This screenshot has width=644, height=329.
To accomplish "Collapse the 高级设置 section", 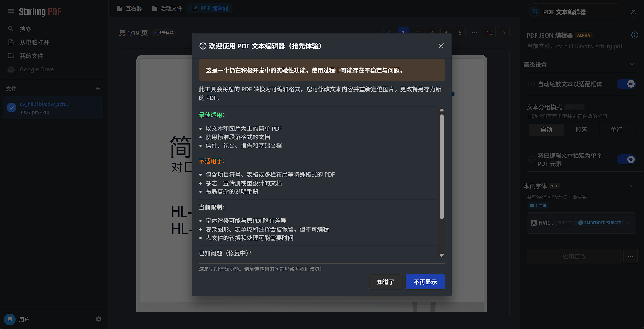I will [632, 64].
